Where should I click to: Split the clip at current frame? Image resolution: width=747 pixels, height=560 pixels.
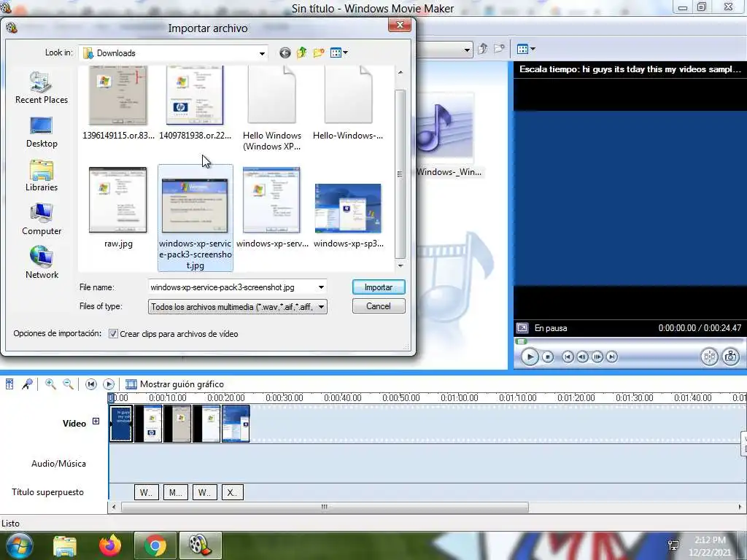pyautogui.click(x=709, y=357)
